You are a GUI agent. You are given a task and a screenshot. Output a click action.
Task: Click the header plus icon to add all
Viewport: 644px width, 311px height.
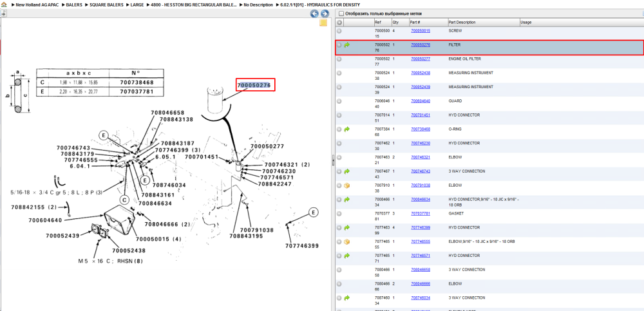tap(339, 22)
